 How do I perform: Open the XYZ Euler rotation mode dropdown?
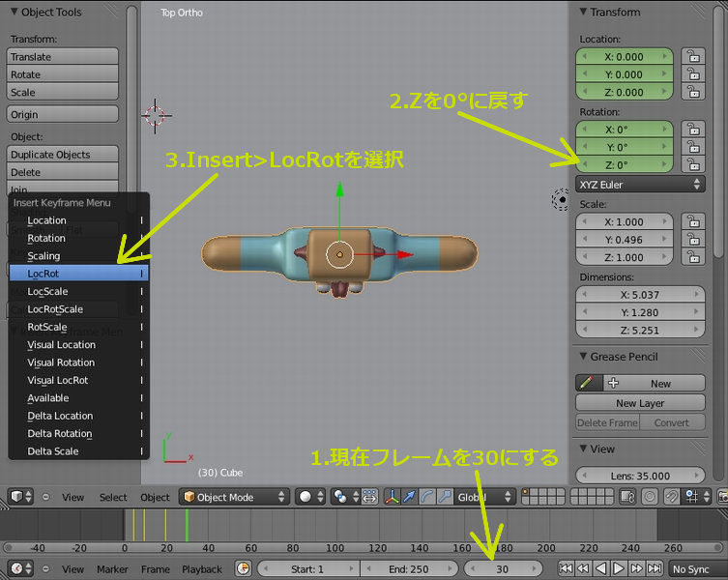(x=640, y=185)
